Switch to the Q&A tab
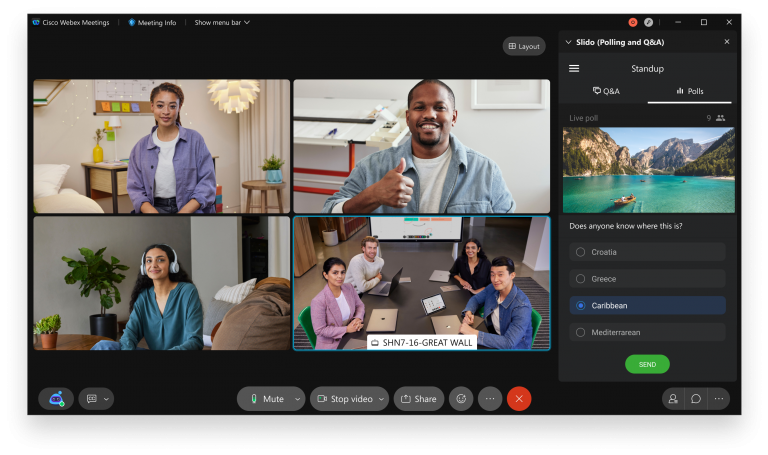 coord(606,91)
